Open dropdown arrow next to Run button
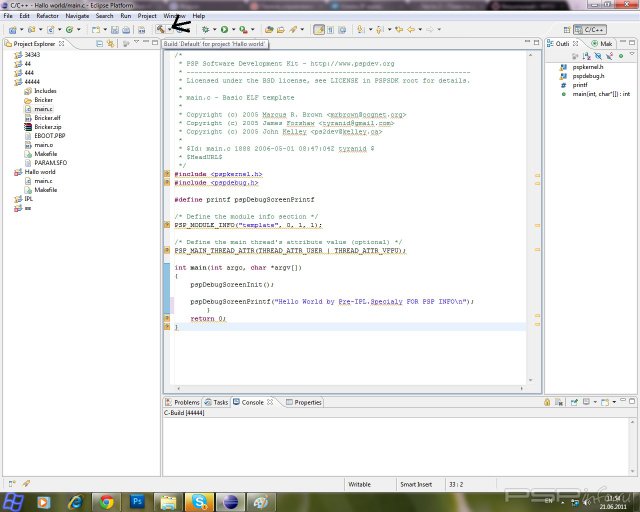 [235, 30]
